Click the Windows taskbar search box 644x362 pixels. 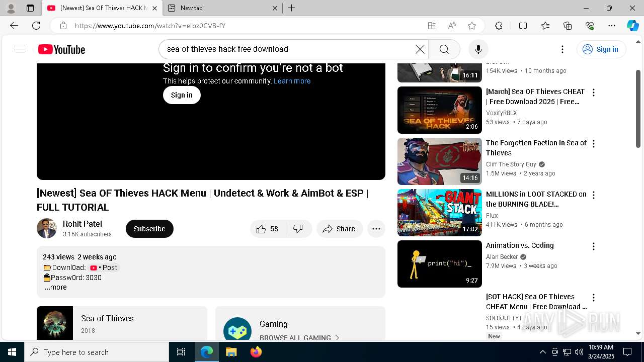tap(97, 352)
